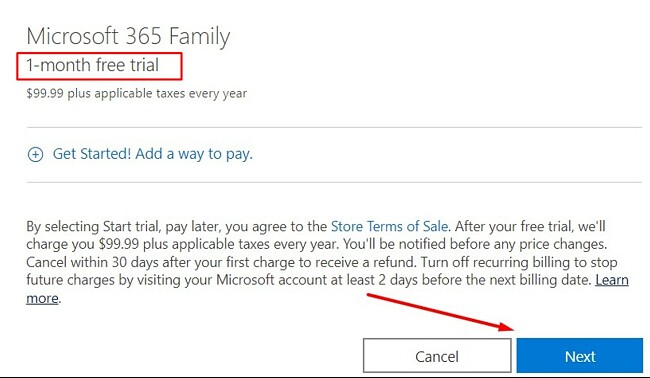Screen dimensions: 650x378
Task: Click the Cancel button
Action: tap(437, 356)
